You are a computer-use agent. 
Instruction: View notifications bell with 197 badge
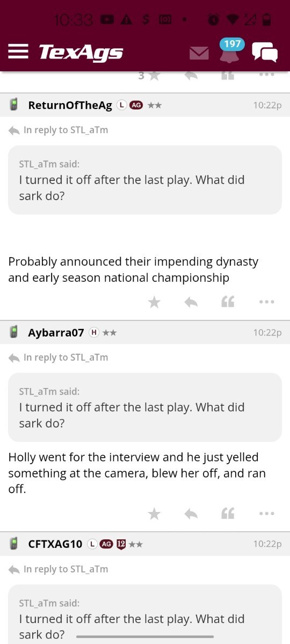pos(229,52)
